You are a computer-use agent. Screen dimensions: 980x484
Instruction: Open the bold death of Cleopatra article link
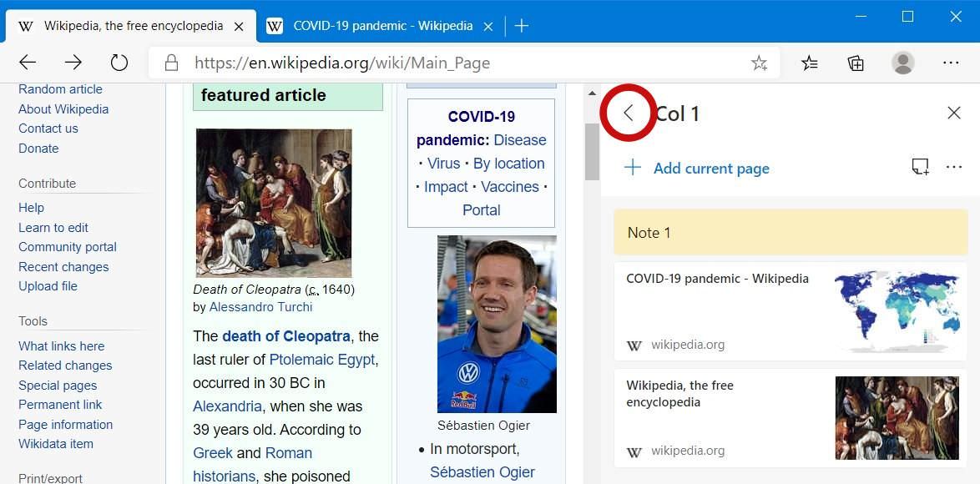coord(286,336)
